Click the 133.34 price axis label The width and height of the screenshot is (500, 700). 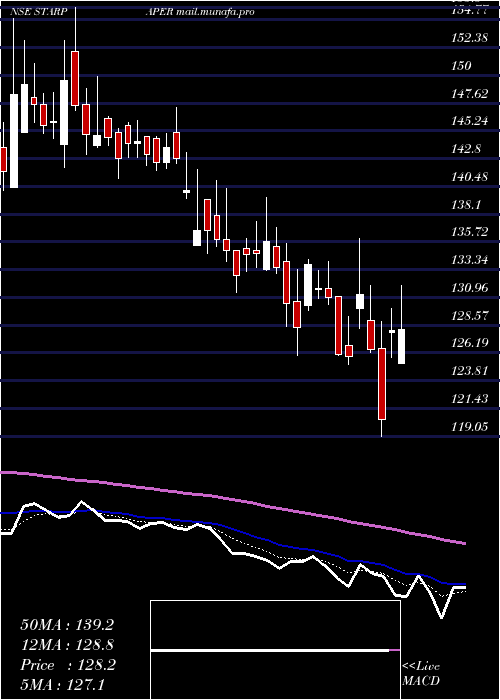pos(468,260)
